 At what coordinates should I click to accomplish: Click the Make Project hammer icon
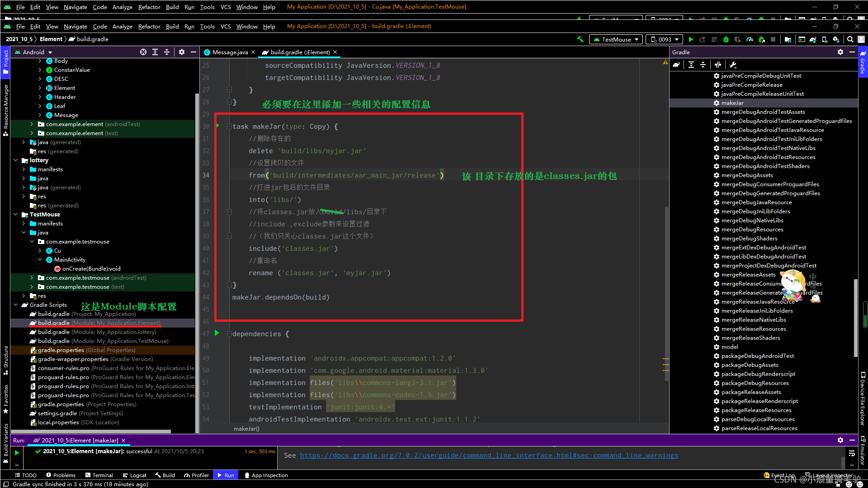580,39
